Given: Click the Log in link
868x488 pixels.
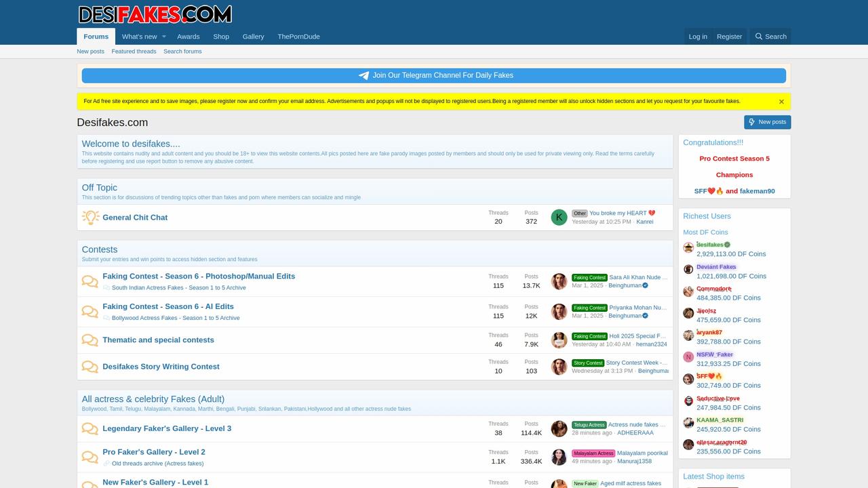Looking at the screenshot, I should tap(698, 37).
